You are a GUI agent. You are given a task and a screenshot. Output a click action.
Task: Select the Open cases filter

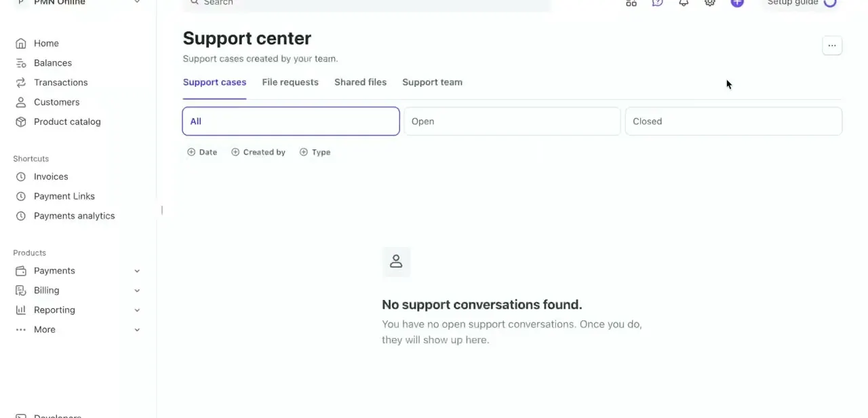coord(512,121)
